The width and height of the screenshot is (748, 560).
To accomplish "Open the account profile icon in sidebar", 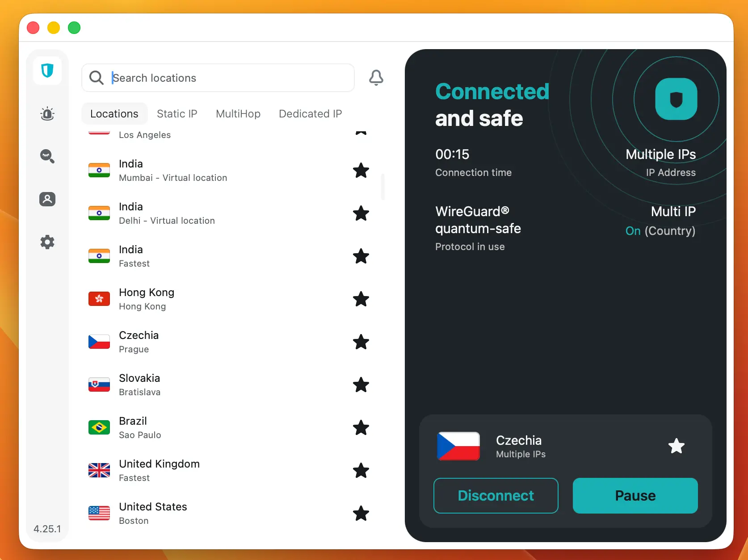I will [x=47, y=199].
